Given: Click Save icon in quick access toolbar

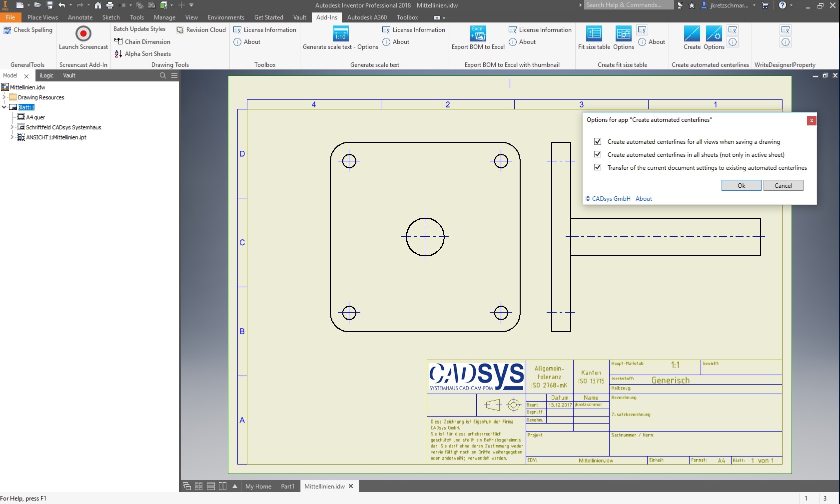Looking at the screenshot, I should pyautogui.click(x=50, y=5).
